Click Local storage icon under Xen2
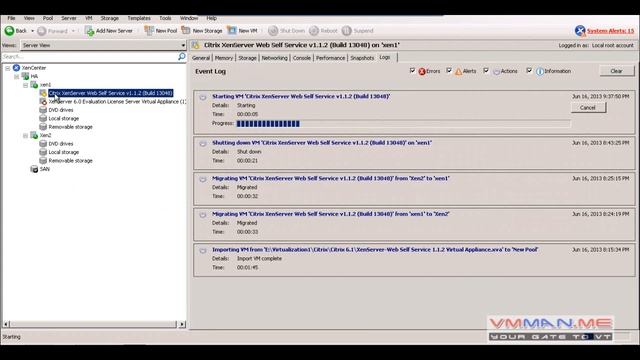Image resolution: width=640 pixels, height=360 pixels. coord(43,152)
